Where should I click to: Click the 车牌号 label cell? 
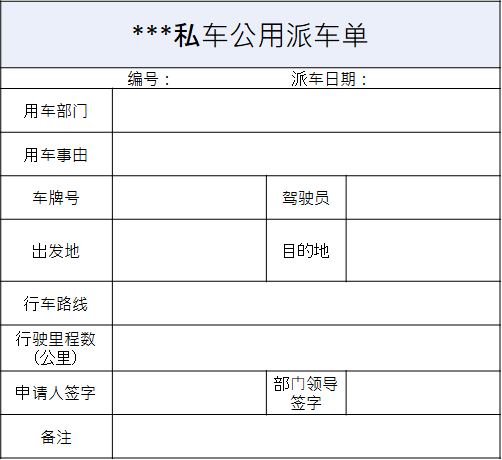(56, 198)
